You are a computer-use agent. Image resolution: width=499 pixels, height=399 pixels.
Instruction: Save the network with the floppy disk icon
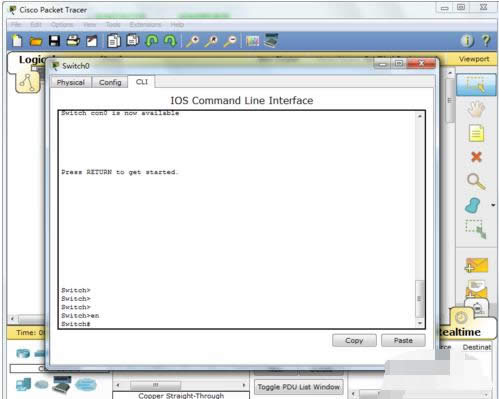54,41
